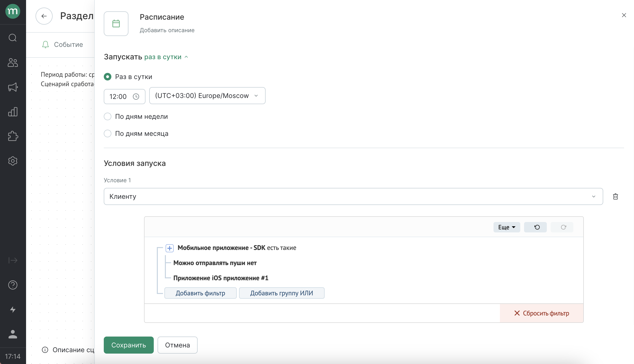
Task: Open the Еще dropdown menu
Action: [507, 227]
